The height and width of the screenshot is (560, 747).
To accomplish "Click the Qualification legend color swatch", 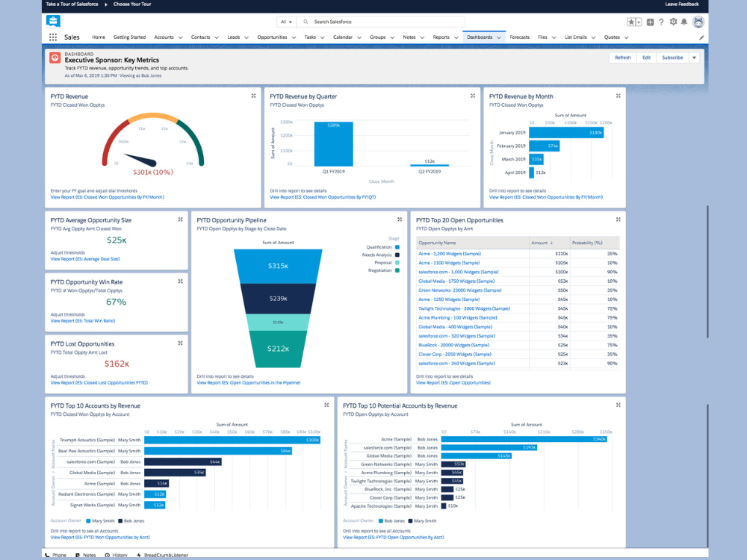I will point(397,247).
